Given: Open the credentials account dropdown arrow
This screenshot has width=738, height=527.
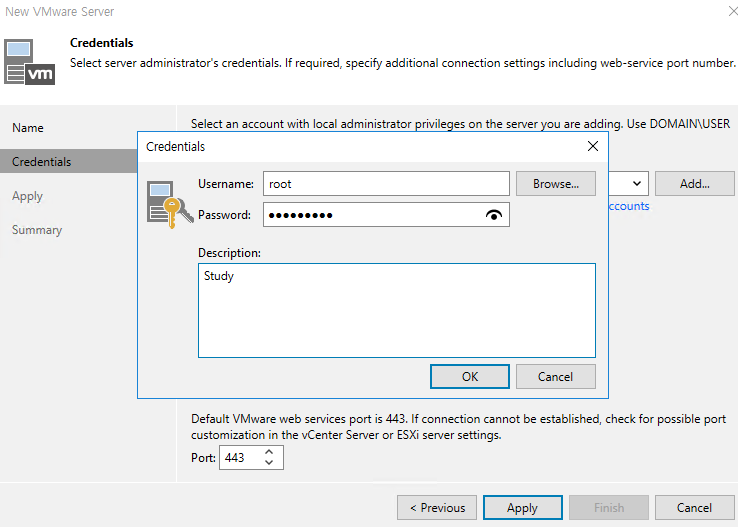Looking at the screenshot, I should click(636, 184).
